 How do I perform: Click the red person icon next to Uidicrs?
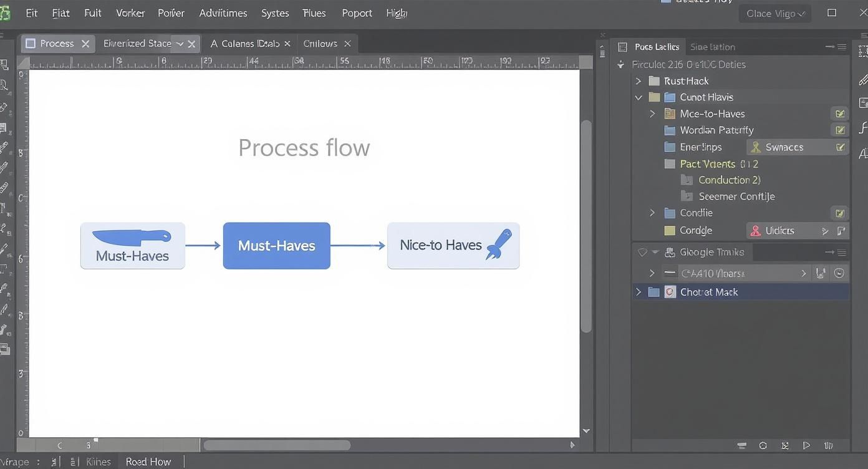click(x=756, y=231)
